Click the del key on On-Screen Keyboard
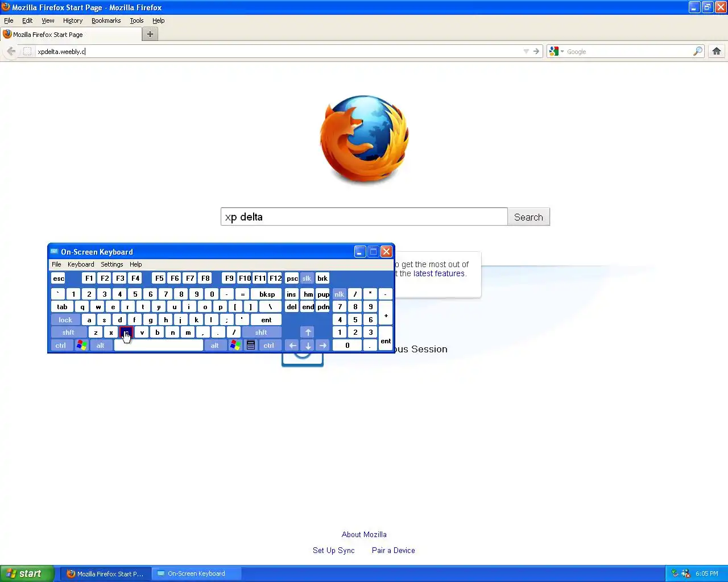This screenshot has width=728, height=582. (x=291, y=307)
